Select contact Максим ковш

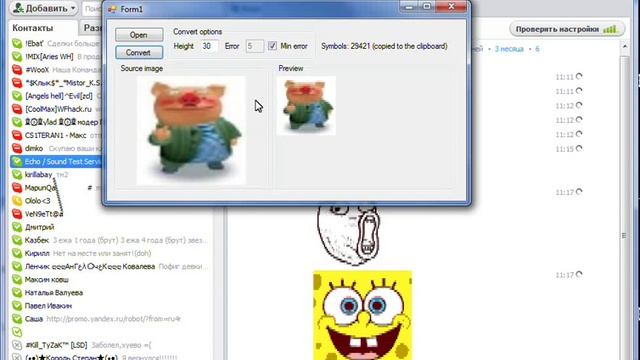tap(47, 280)
